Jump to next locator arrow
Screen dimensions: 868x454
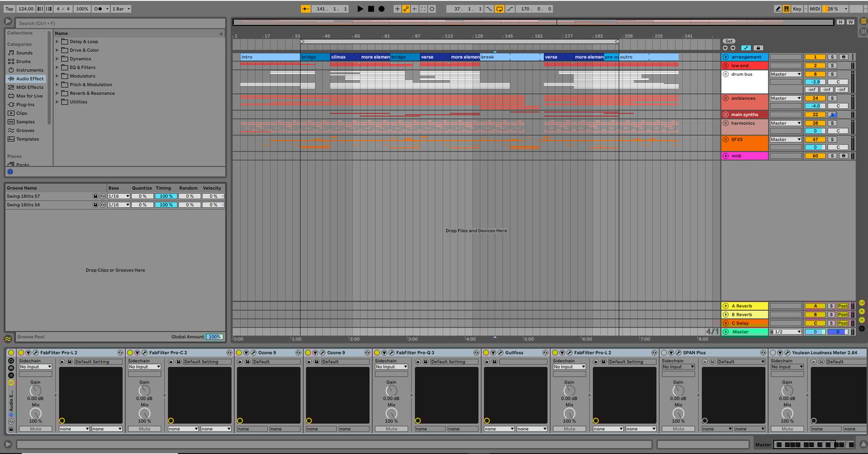click(x=733, y=48)
